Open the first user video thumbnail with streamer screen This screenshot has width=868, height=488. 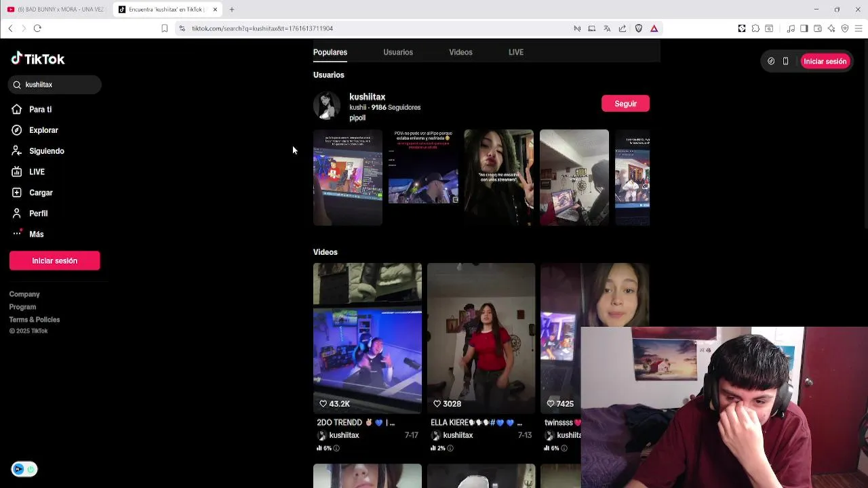click(348, 178)
